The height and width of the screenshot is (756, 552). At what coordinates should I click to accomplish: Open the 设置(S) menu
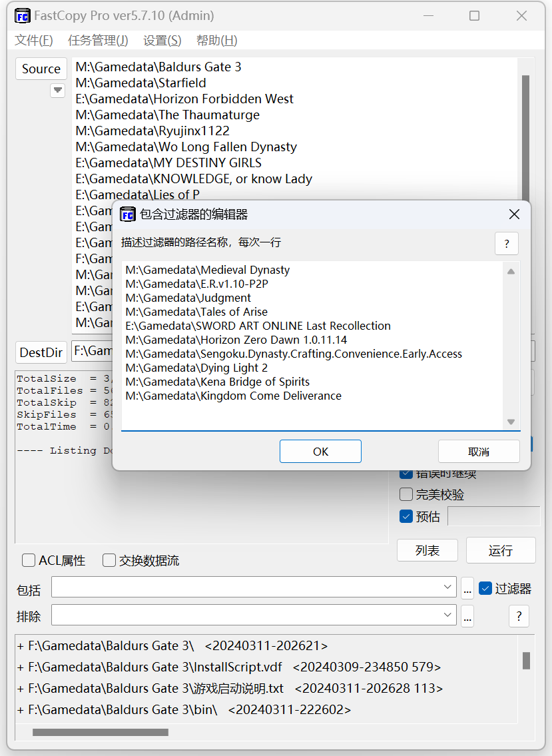click(162, 41)
